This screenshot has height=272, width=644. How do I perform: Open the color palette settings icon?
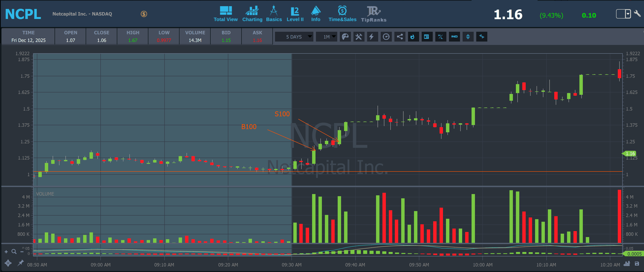click(x=345, y=37)
